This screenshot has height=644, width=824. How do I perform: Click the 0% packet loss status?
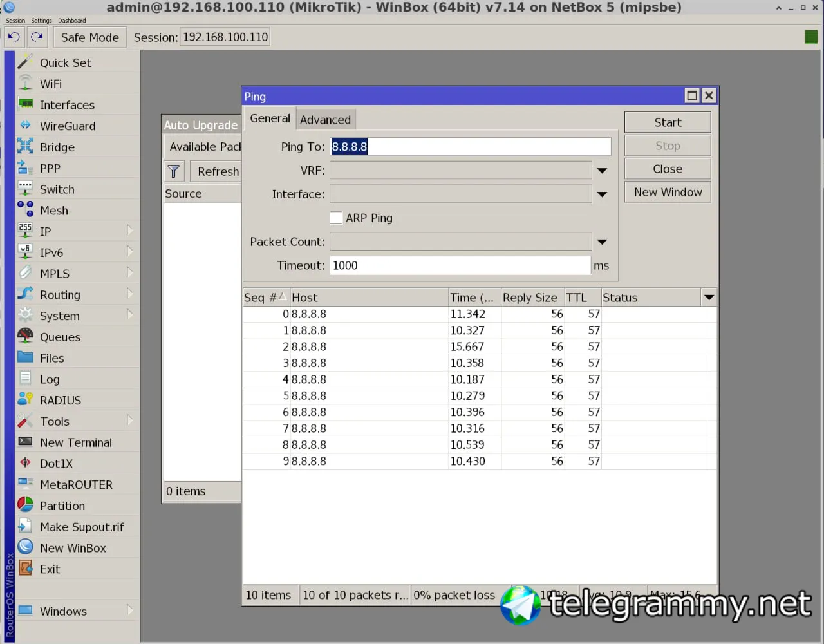click(x=454, y=595)
